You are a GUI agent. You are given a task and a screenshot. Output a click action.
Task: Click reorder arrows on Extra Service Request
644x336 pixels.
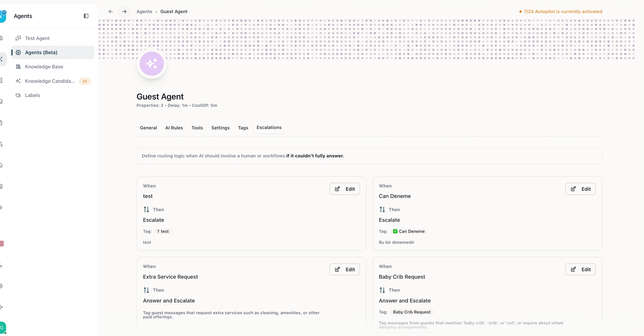(146, 290)
